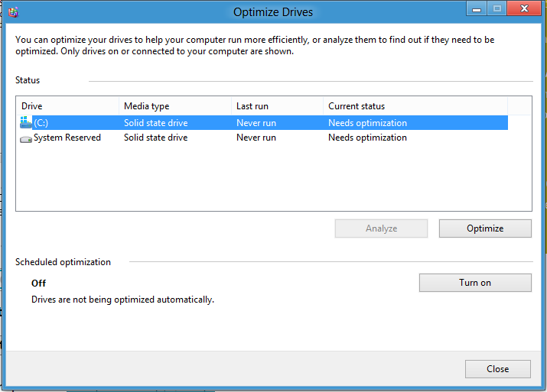Click System Reserved's Needs optimization status
This screenshot has height=392, width=547.
(x=367, y=138)
